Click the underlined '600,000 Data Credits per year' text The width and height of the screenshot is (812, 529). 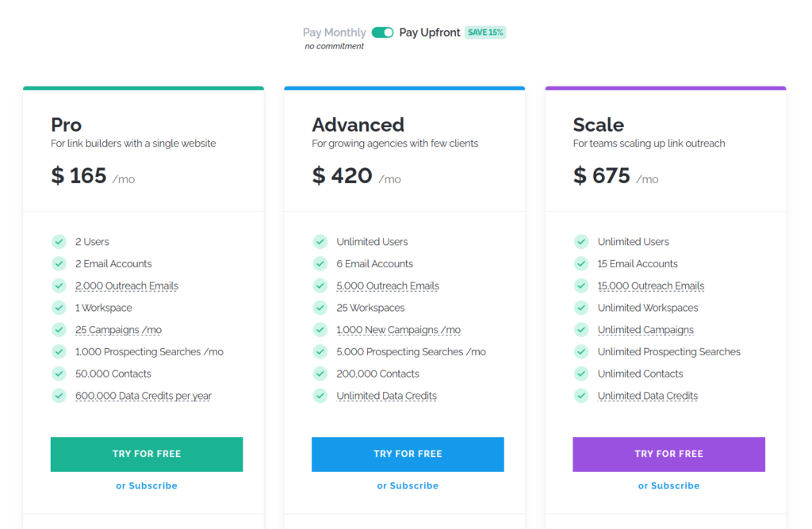144,396
